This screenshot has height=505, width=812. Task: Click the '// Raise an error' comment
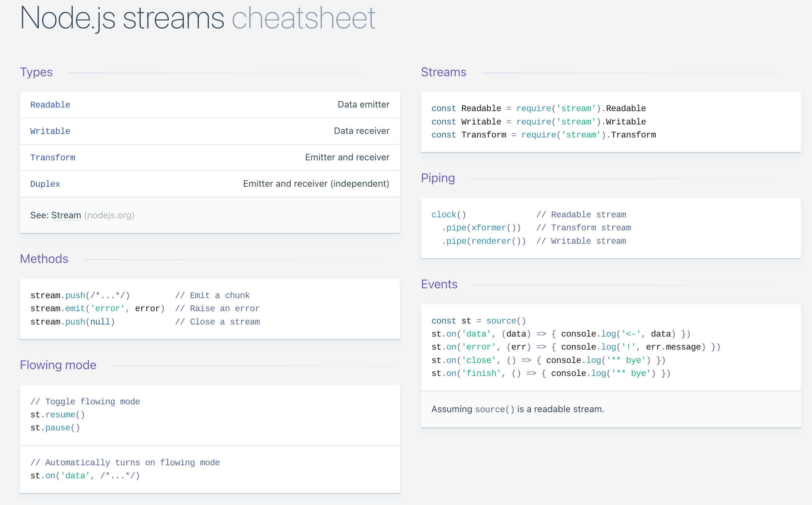[x=217, y=309]
